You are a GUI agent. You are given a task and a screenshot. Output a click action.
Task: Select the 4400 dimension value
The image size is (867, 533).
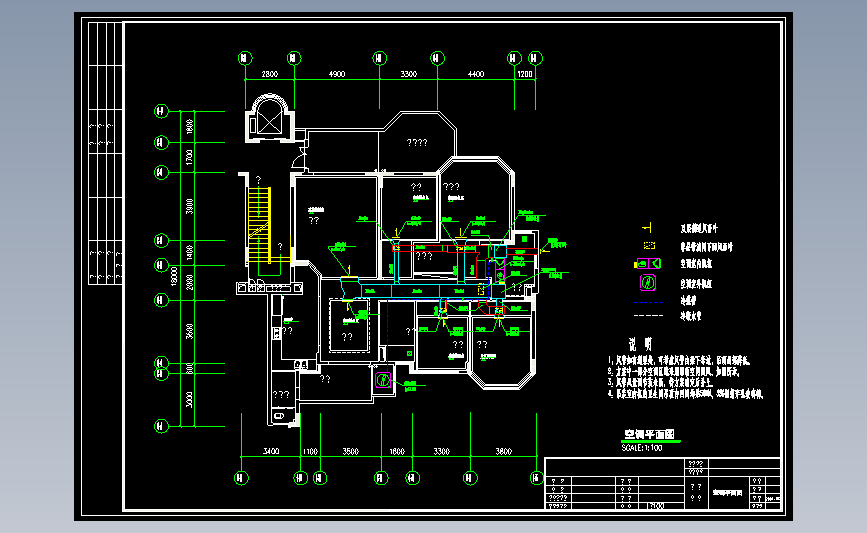coord(476,74)
